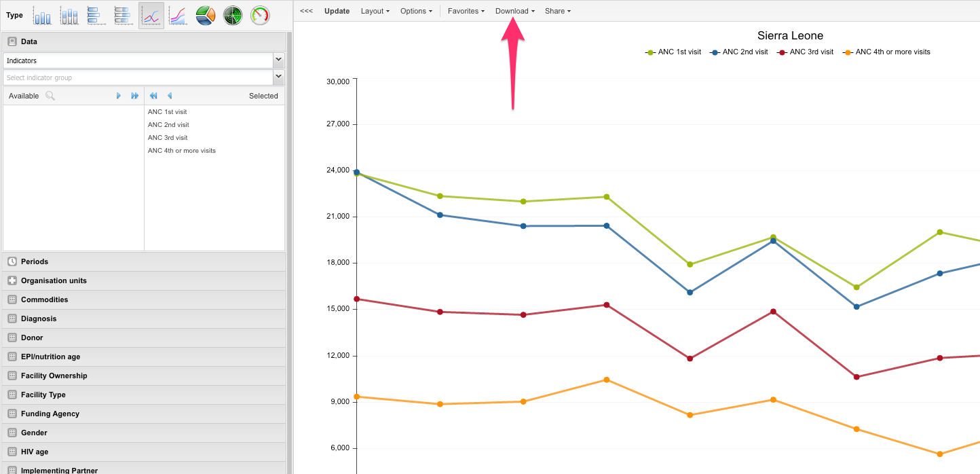Click the select all double-arrow icon

tap(135, 96)
